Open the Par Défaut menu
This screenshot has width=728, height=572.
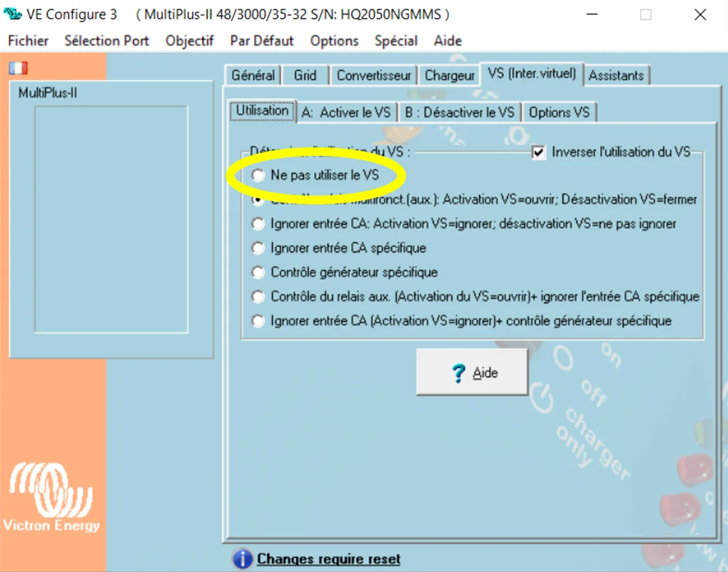point(262,41)
